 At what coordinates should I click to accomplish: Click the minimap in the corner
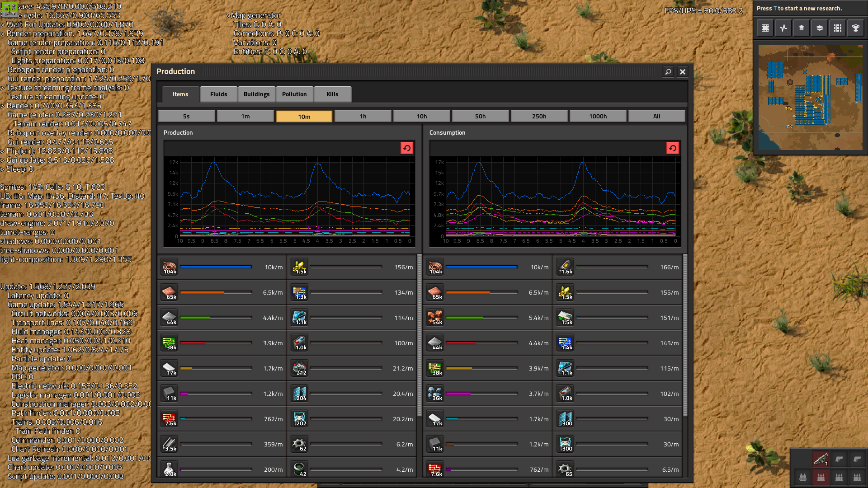(810, 97)
